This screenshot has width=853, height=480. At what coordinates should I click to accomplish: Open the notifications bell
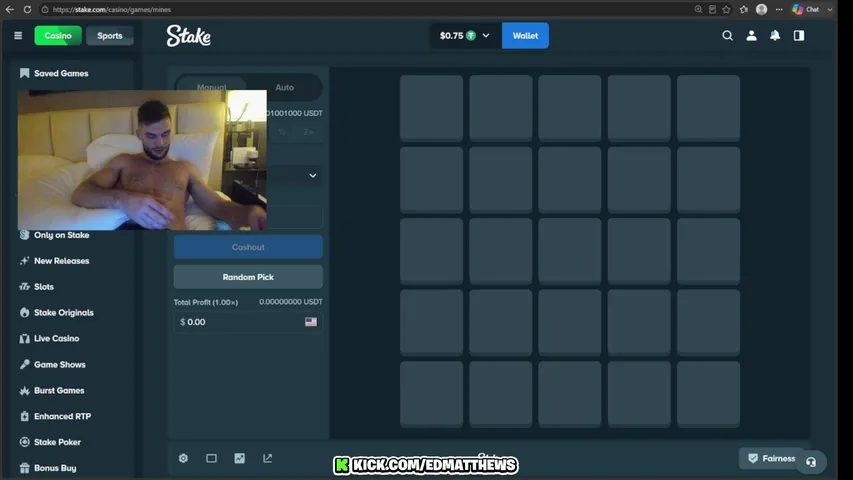[x=775, y=35]
